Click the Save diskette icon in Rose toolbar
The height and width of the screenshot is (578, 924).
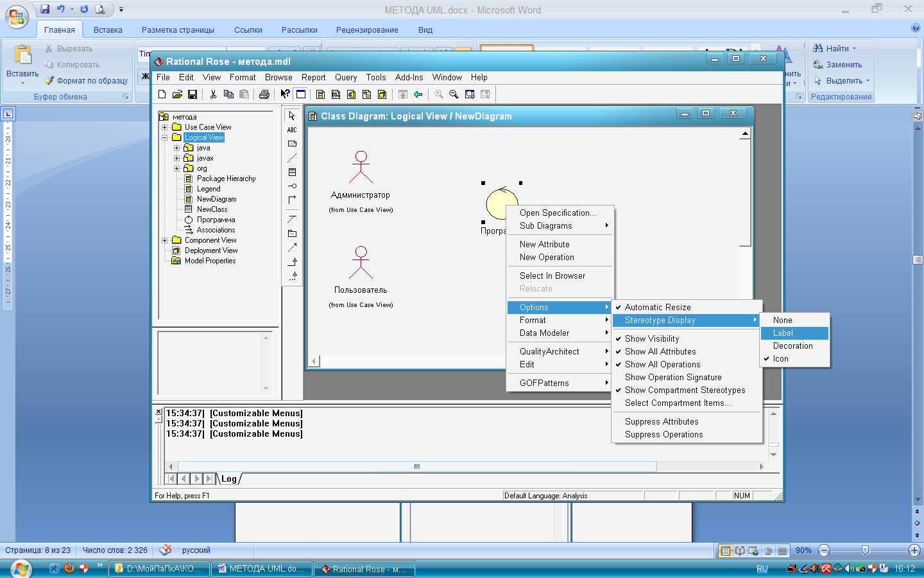click(192, 94)
